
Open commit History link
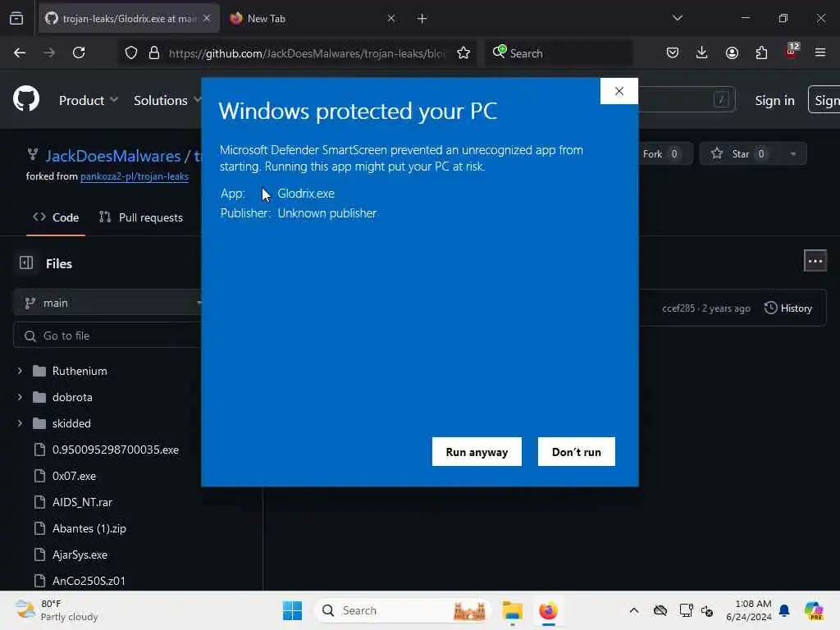[788, 308]
